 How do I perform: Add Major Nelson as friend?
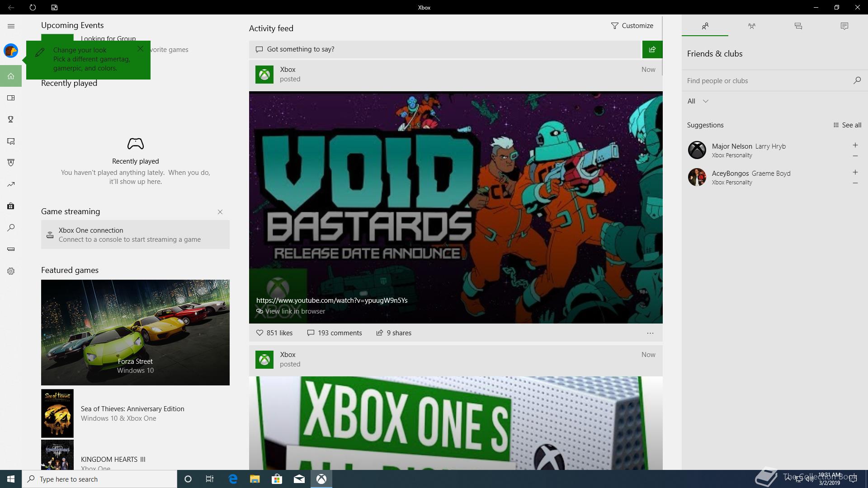[x=855, y=145]
